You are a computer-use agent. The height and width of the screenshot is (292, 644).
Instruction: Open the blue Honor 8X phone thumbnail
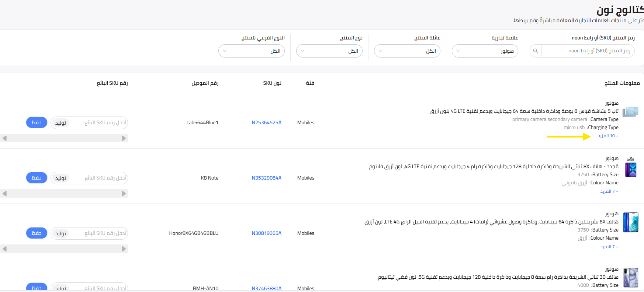(x=630, y=222)
